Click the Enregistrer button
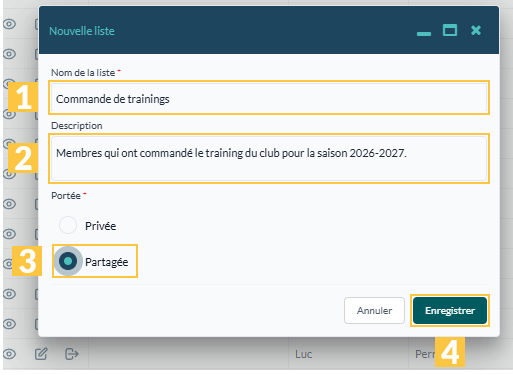Screen dimensions: 513x375 click(x=450, y=310)
